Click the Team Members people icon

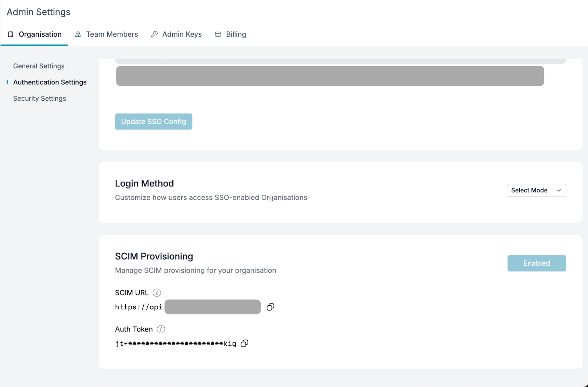point(78,34)
